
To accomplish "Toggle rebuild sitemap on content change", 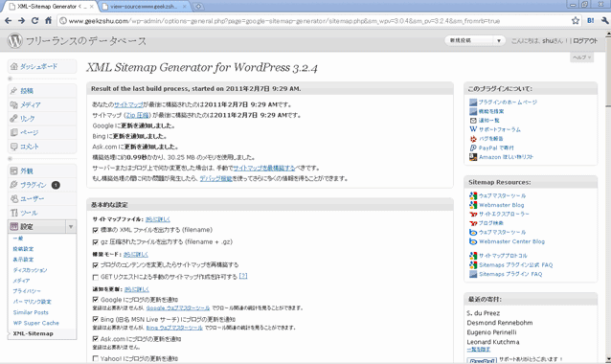I will [96, 265].
